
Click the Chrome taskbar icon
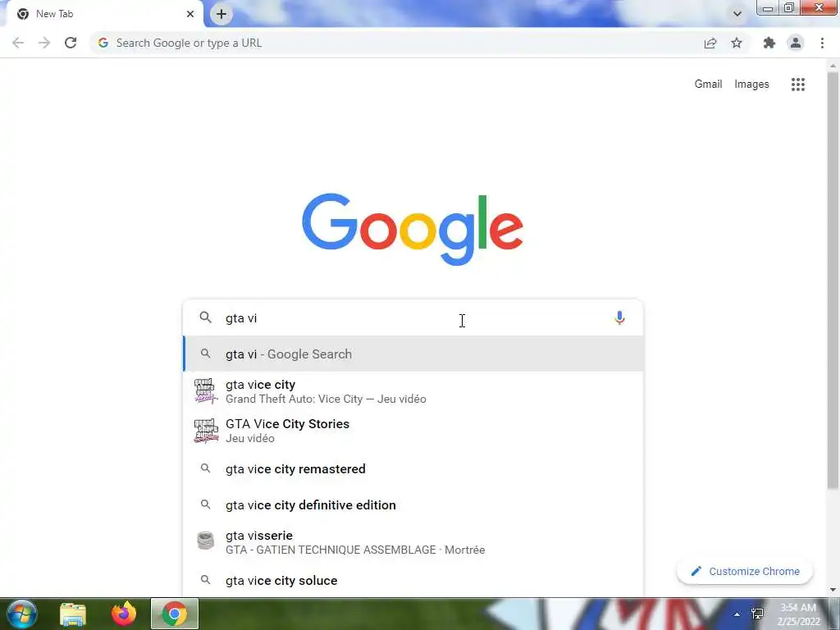click(x=175, y=614)
